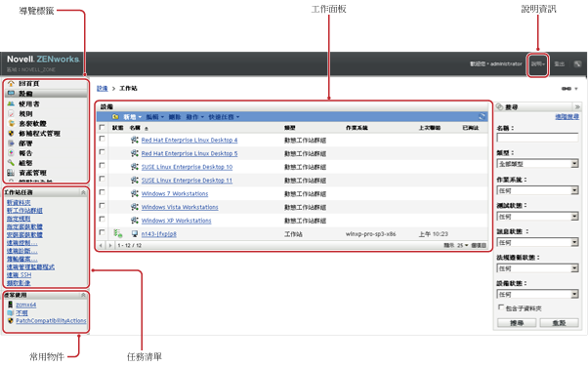The width and height of the screenshot is (588, 367).
Task: Click the 設備 breadcrumb link
Action: 102,89
